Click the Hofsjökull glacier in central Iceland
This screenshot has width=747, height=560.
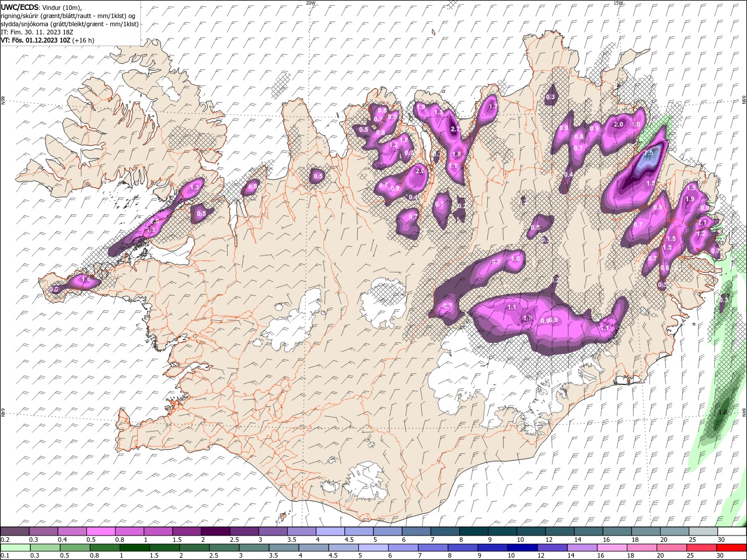click(x=383, y=302)
